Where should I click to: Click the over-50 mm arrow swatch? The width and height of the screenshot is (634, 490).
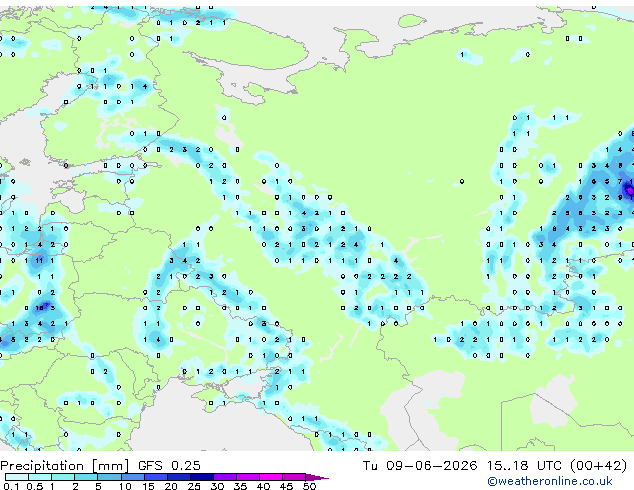point(316,477)
